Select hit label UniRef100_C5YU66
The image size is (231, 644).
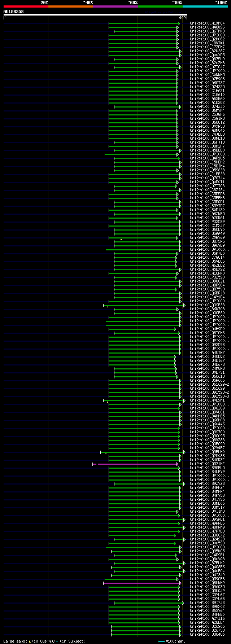pyautogui.click(x=207, y=599)
